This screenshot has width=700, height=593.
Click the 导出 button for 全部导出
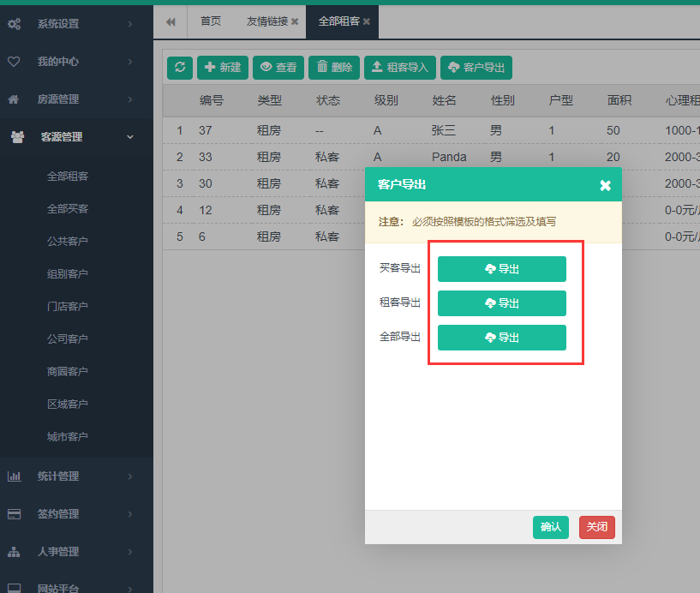[501, 338]
